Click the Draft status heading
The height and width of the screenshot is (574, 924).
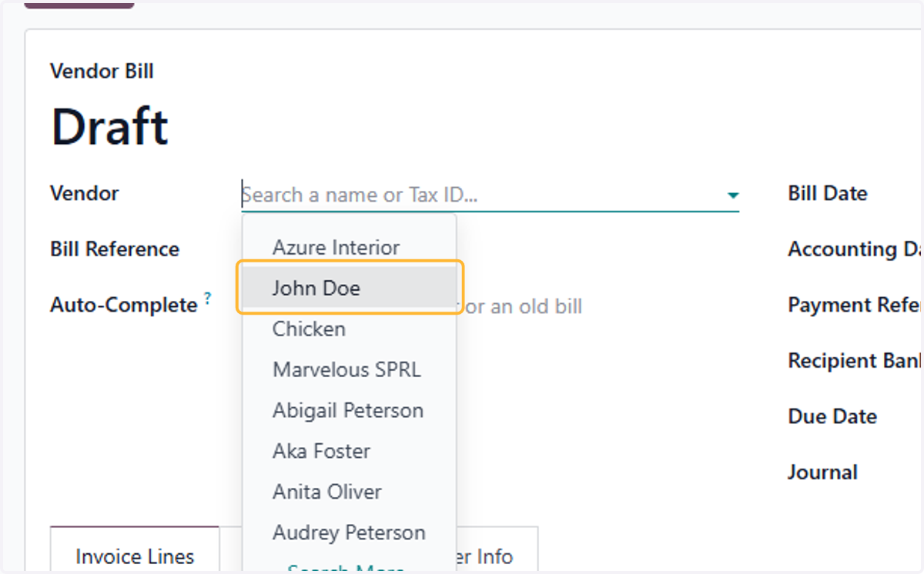click(109, 128)
